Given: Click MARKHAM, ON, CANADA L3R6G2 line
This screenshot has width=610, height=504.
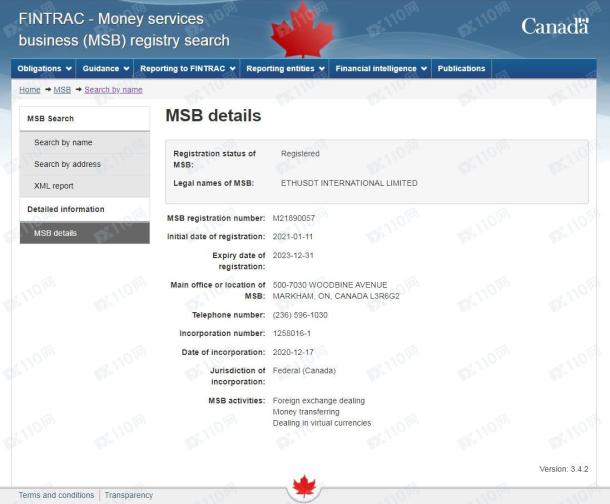Looking at the screenshot, I should 336,296.
